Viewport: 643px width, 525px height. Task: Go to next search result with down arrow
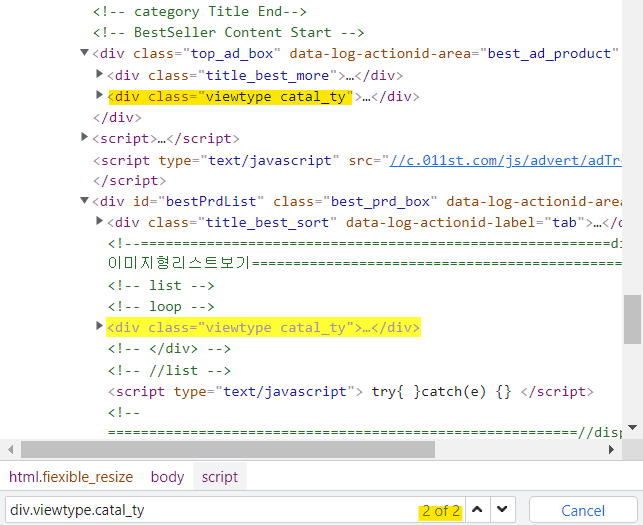502,510
